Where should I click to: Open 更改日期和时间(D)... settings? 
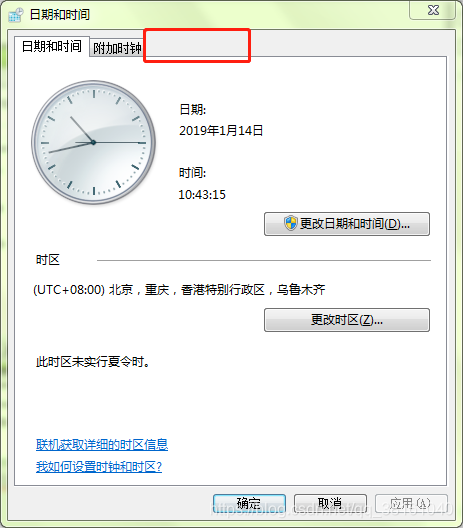pyautogui.click(x=347, y=224)
